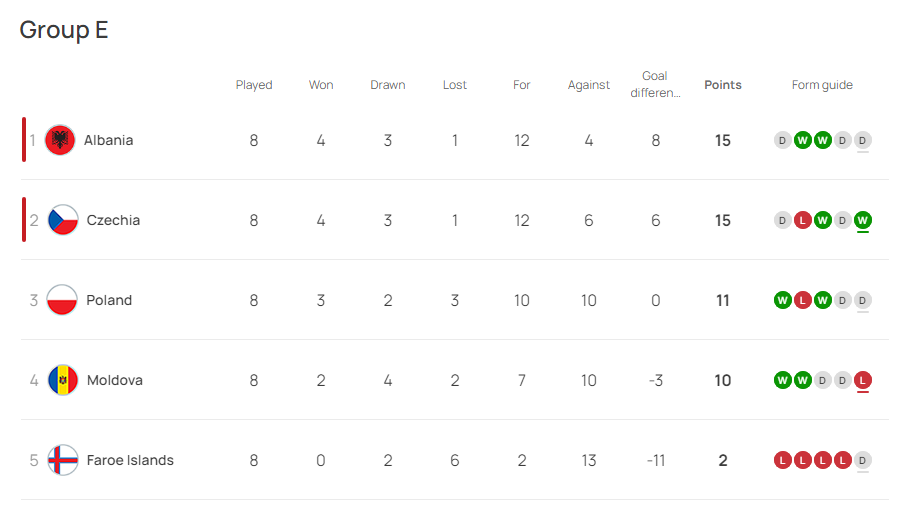Image resolution: width=913 pixels, height=515 pixels.
Task: Click the Goal difference column header
Action: coord(655,84)
